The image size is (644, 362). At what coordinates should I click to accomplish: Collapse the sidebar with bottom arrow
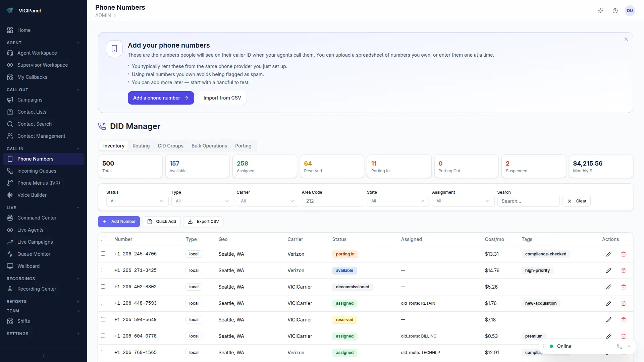(x=44, y=356)
